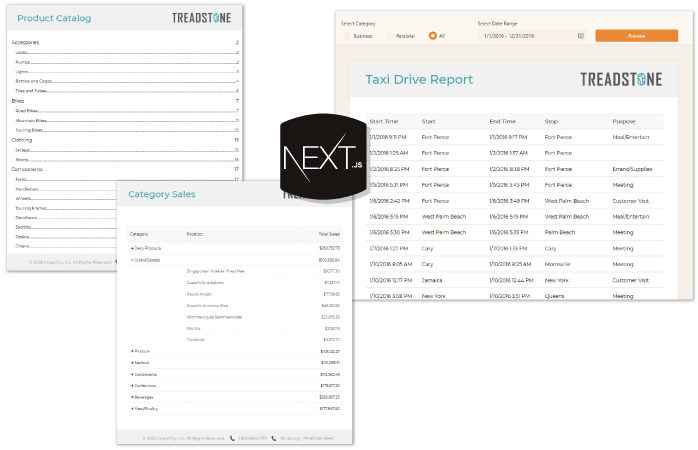Click the Queens stop cell
This screenshot has height=450, width=698.
(554, 296)
